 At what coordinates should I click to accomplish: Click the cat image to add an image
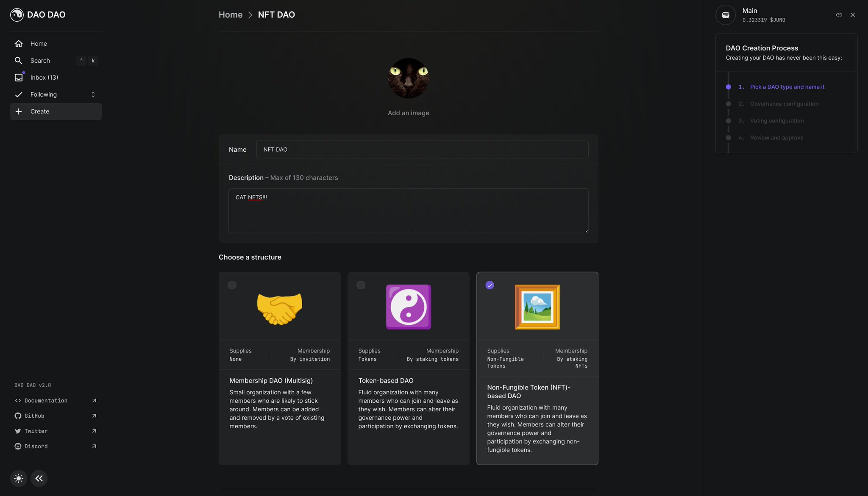click(x=408, y=78)
